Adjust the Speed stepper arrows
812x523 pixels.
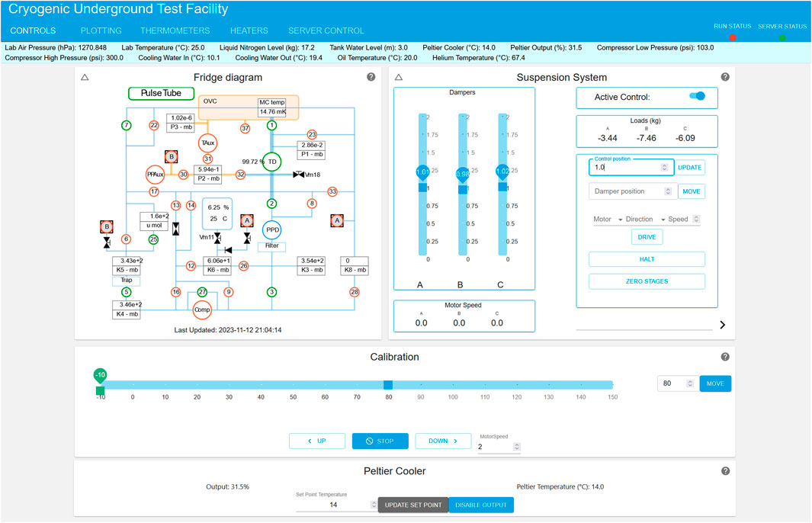click(x=696, y=219)
